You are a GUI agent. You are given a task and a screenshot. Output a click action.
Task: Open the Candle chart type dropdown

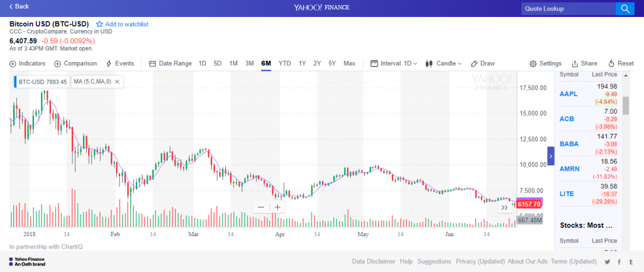(444, 63)
